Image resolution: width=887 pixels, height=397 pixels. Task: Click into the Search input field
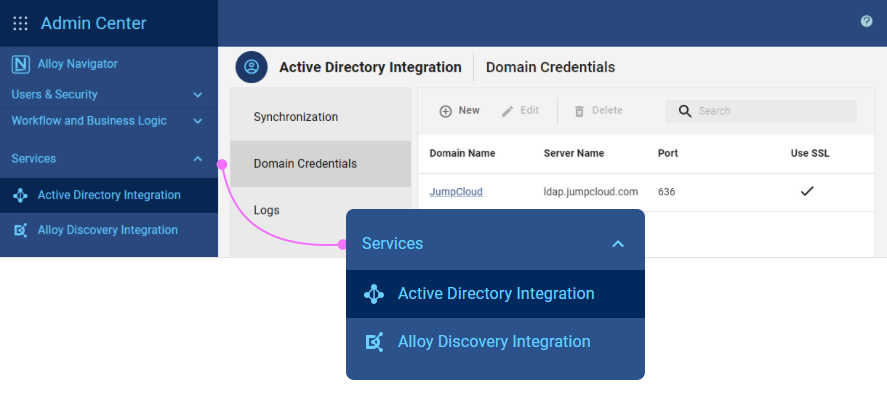(x=761, y=111)
